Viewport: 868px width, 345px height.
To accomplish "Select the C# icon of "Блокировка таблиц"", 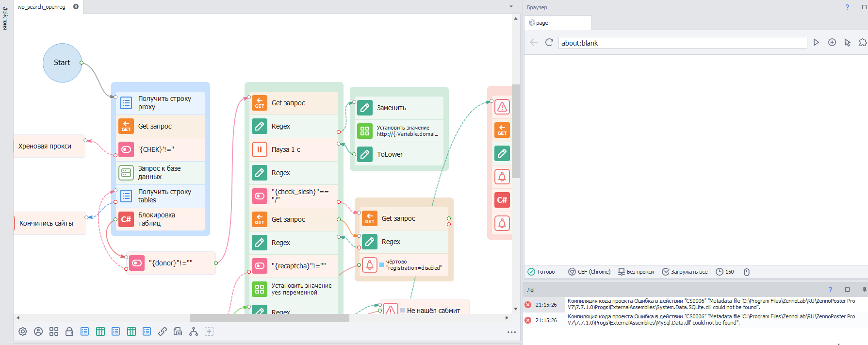I will pyautogui.click(x=126, y=219).
